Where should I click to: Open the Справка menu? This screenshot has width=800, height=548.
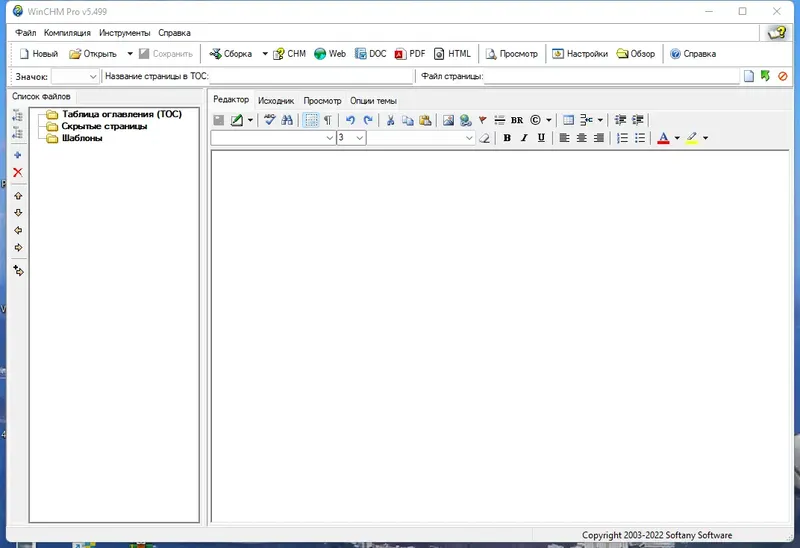[174, 33]
